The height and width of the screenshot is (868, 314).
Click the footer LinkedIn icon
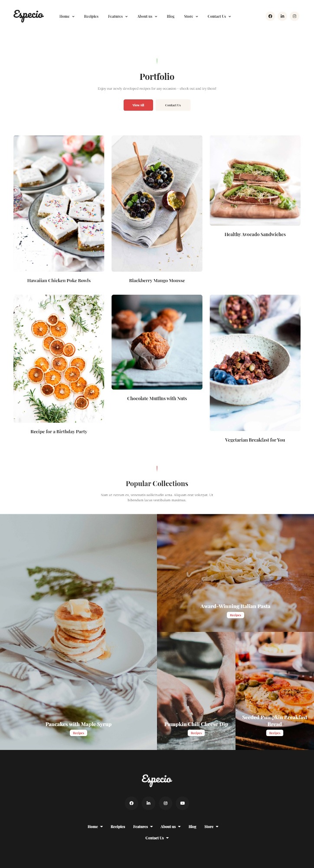click(x=148, y=803)
